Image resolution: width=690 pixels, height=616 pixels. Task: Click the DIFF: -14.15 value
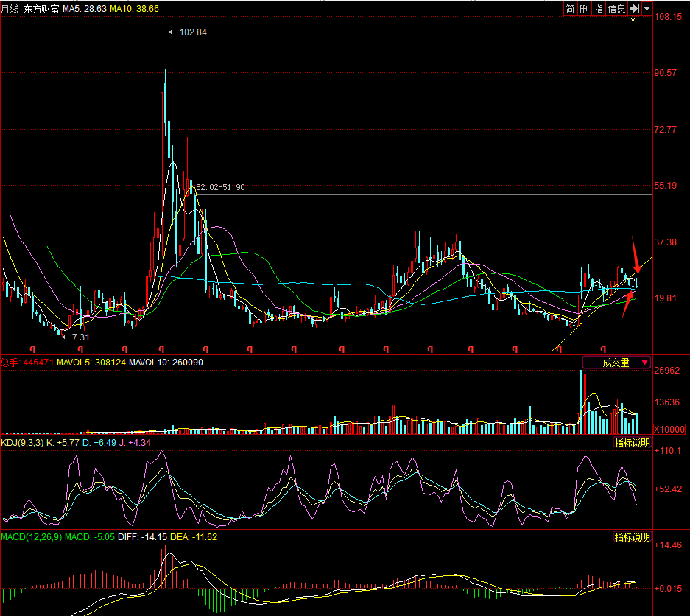click(x=143, y=537)
